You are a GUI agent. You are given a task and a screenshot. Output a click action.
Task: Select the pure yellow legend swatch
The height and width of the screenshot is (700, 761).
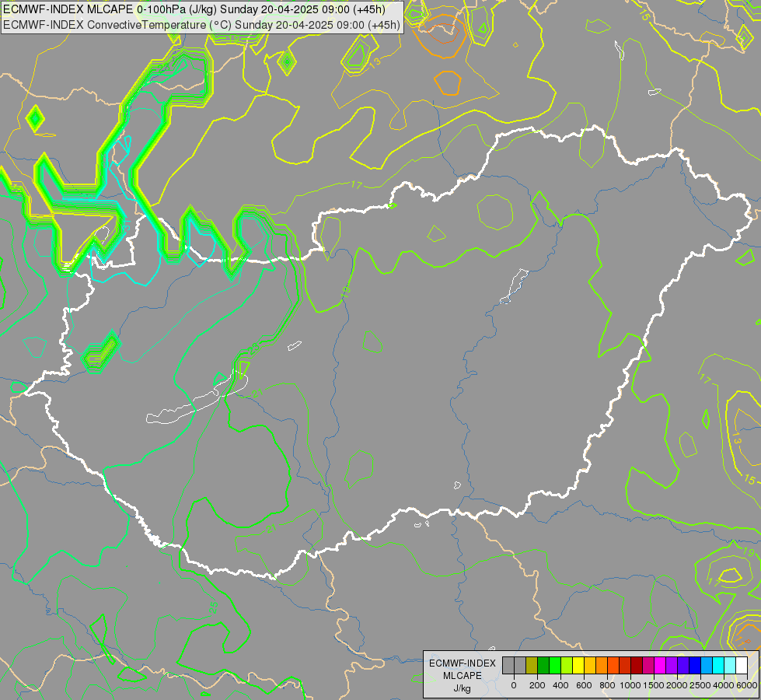pos(578,665)
